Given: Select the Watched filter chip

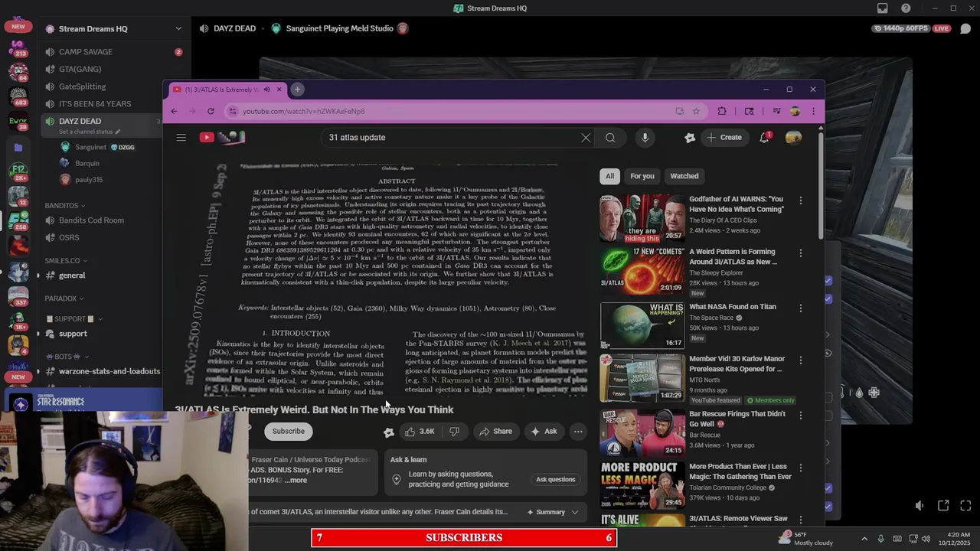Looking at the screenshot, I should [x=684, y=176].
